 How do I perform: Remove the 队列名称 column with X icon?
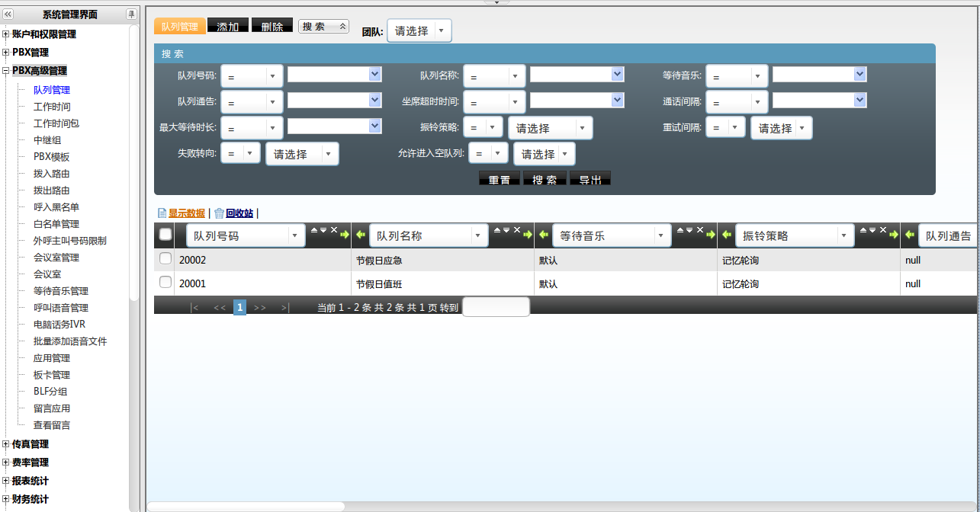point(517,230)
